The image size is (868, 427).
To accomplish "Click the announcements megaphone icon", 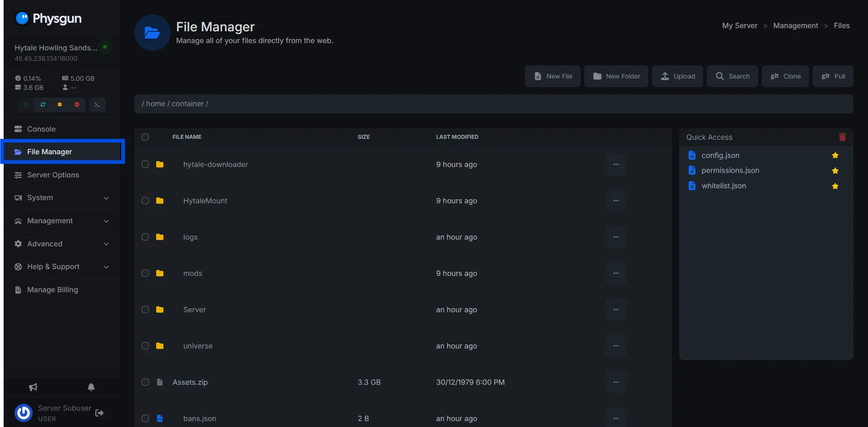I will (x=33, y=387).
